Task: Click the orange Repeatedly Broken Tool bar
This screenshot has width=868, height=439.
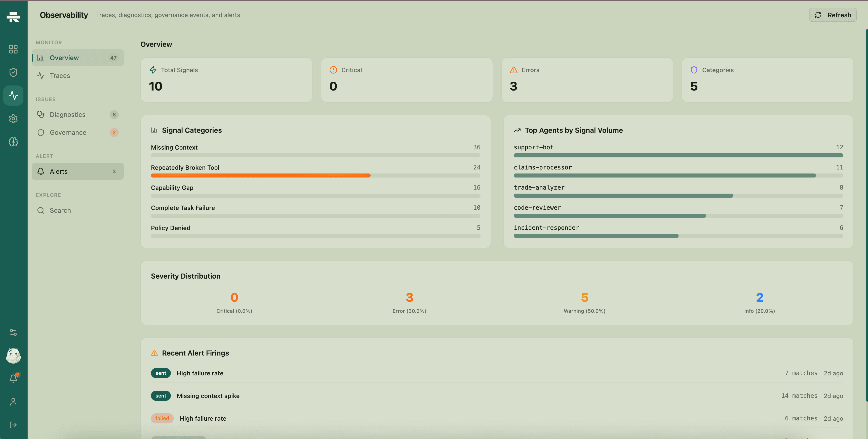Action: click(261, 176)
